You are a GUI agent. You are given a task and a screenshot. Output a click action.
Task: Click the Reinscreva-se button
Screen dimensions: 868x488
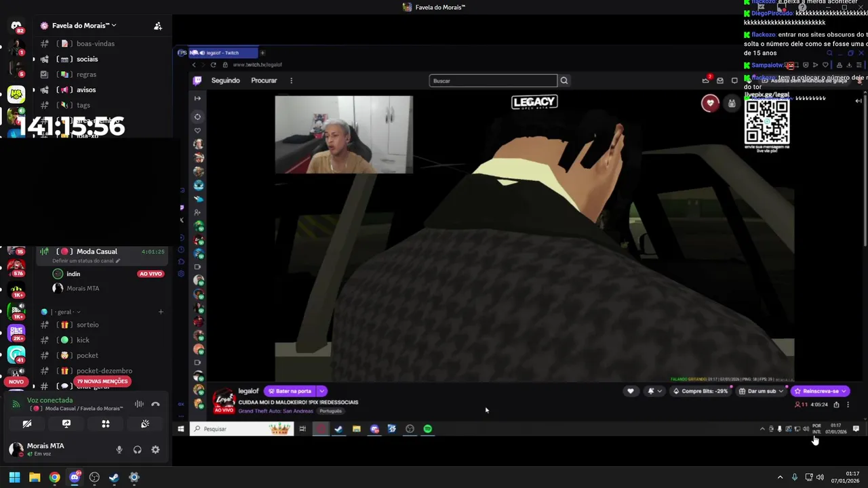[x=820, y=391]
